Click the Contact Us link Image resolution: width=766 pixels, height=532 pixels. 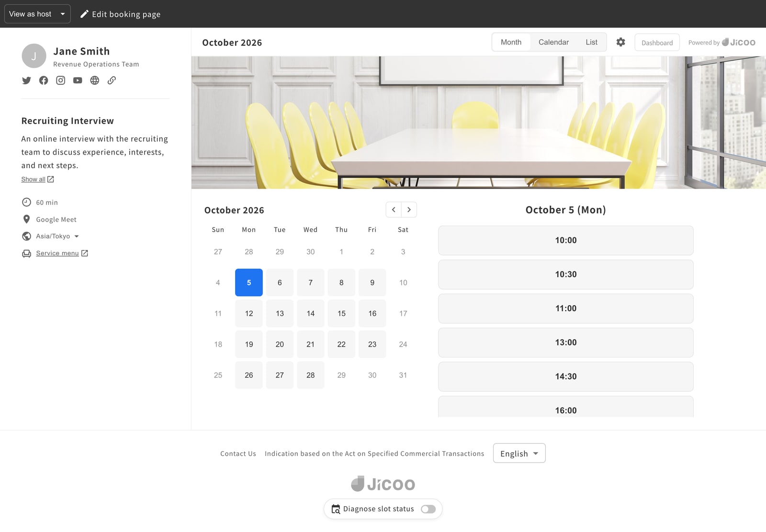coord(238,453)
